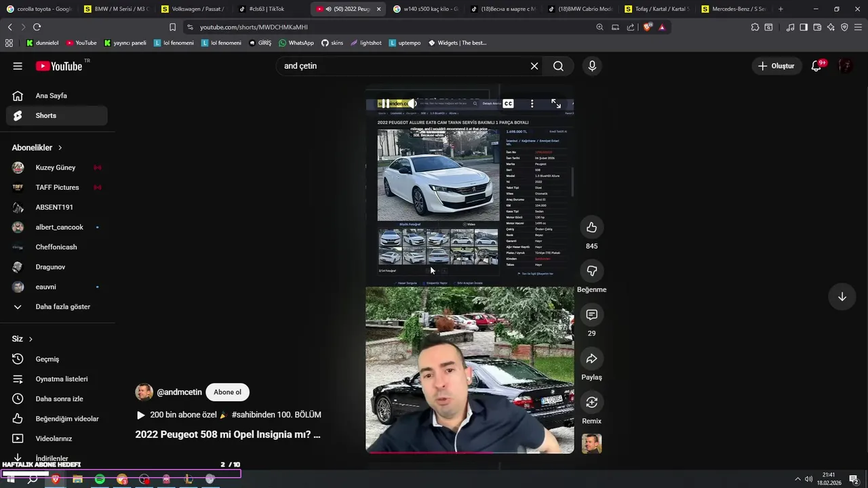
Task: Click the Abone ol subscribe button
Action: pyautogui.click(x=227, y=392)
